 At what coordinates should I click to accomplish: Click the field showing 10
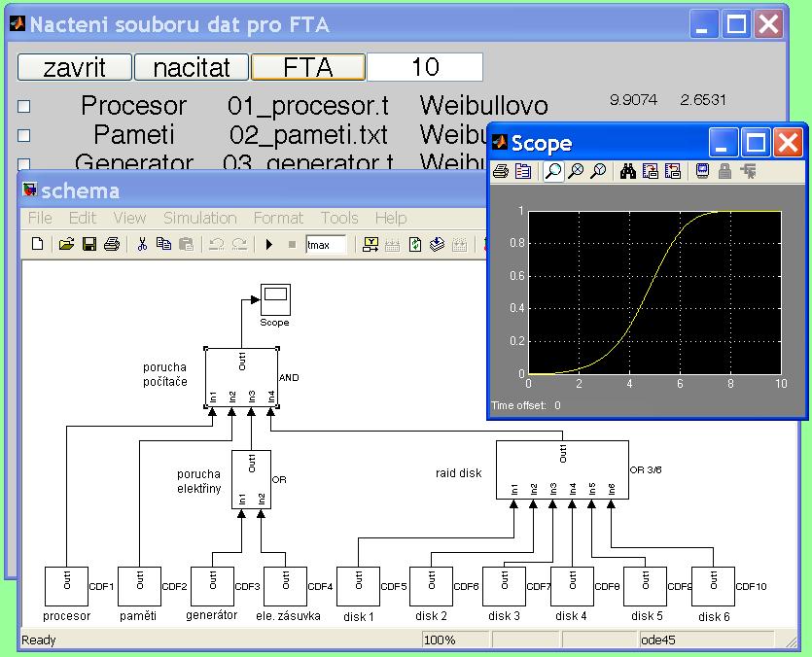point(425,67)
